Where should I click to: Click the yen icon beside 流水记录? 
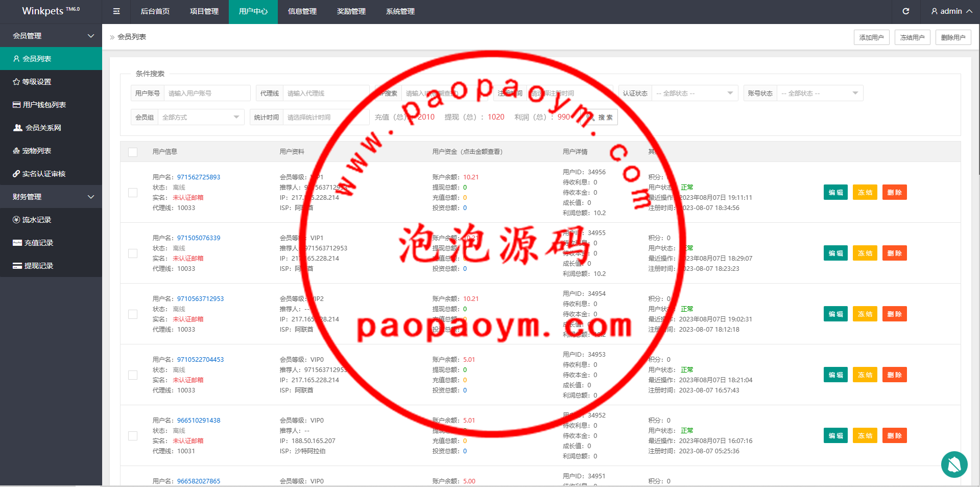coord(16,220)
